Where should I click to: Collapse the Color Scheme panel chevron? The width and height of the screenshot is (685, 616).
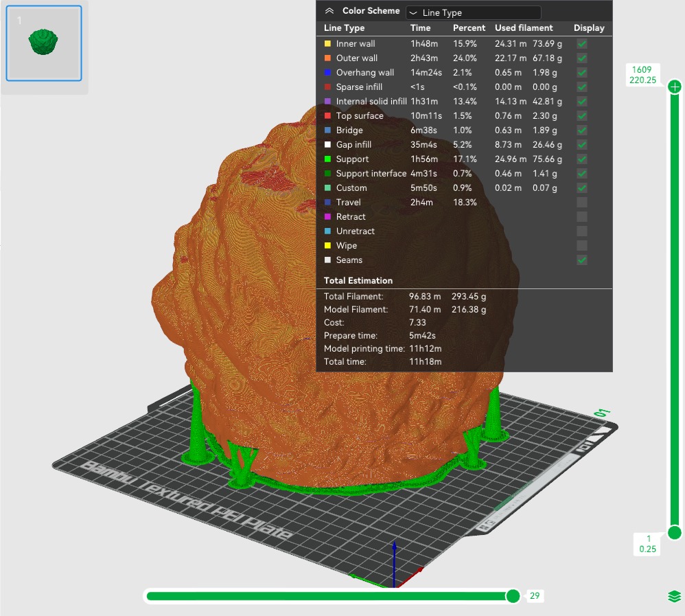click(329, 12)
